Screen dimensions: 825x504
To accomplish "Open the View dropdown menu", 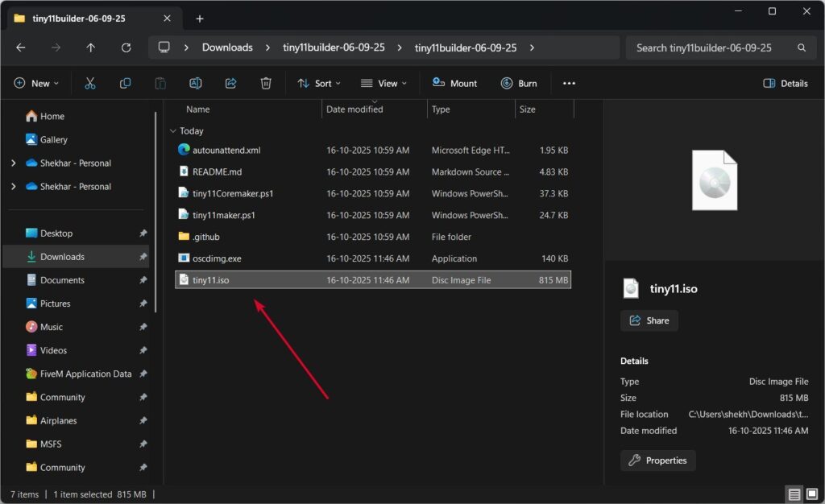I will [384, 83].
